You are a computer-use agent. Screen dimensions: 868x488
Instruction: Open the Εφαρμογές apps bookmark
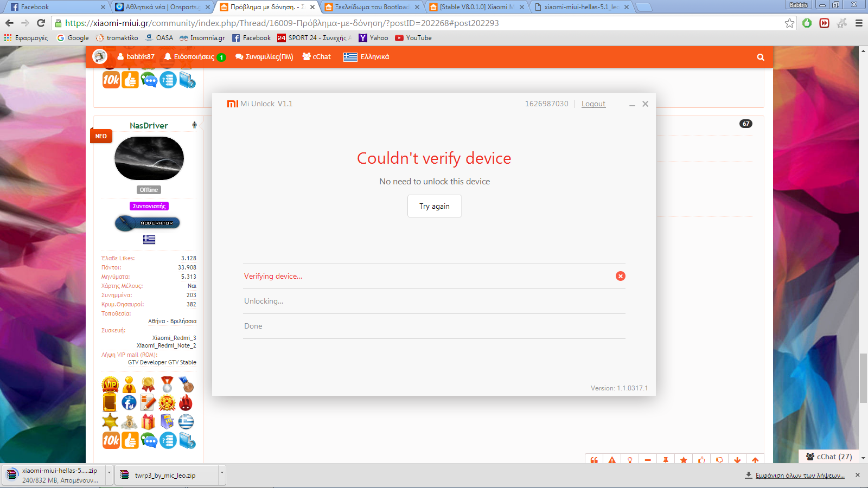pos(26,38)
